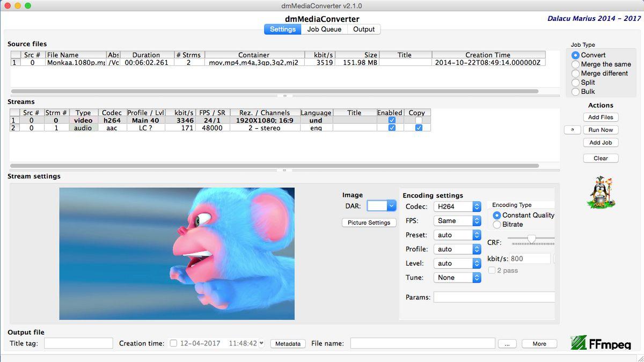644x362 pixels.
Task: Click the Language column header in Streams
Action: tap(316, 113)
